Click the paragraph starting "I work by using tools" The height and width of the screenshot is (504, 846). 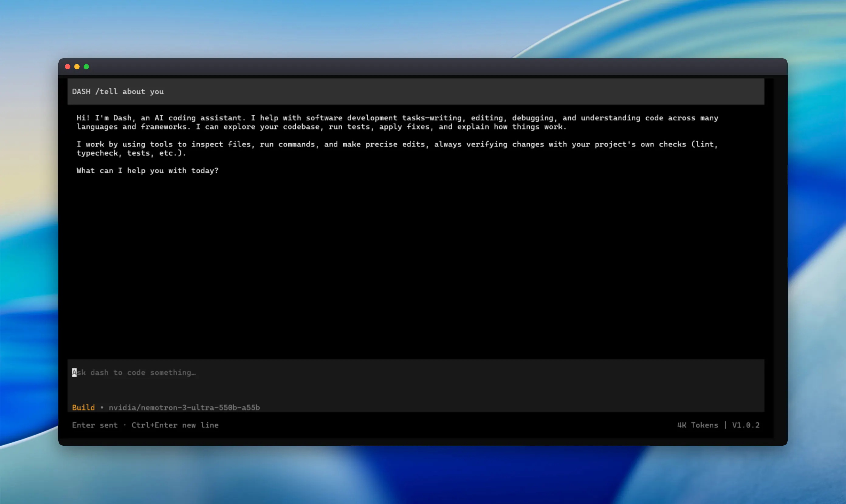397,149
